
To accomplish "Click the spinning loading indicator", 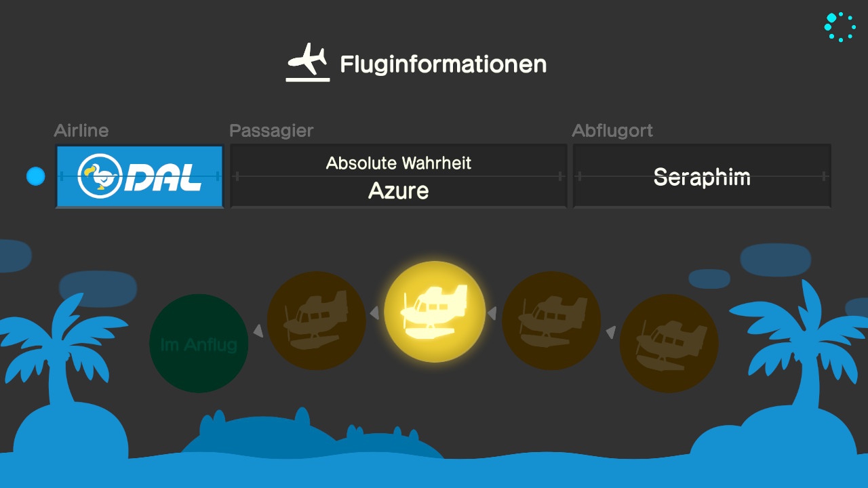I will tap(840, 27).
